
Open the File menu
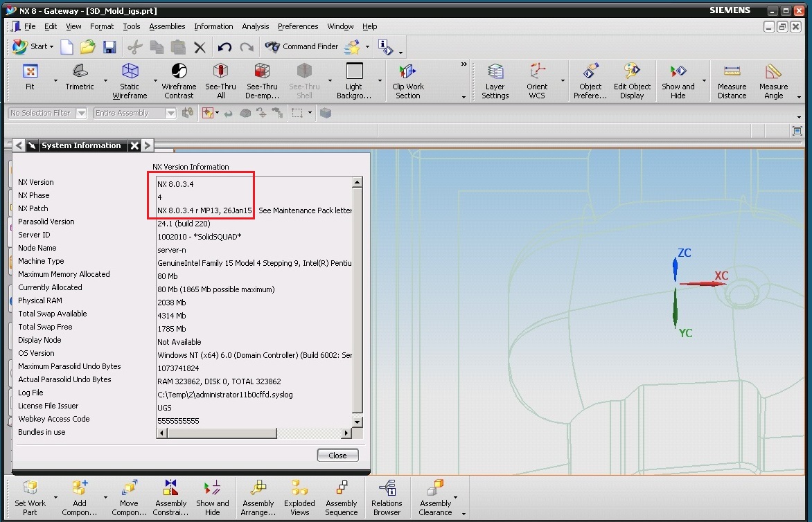(x=30, y=26)
